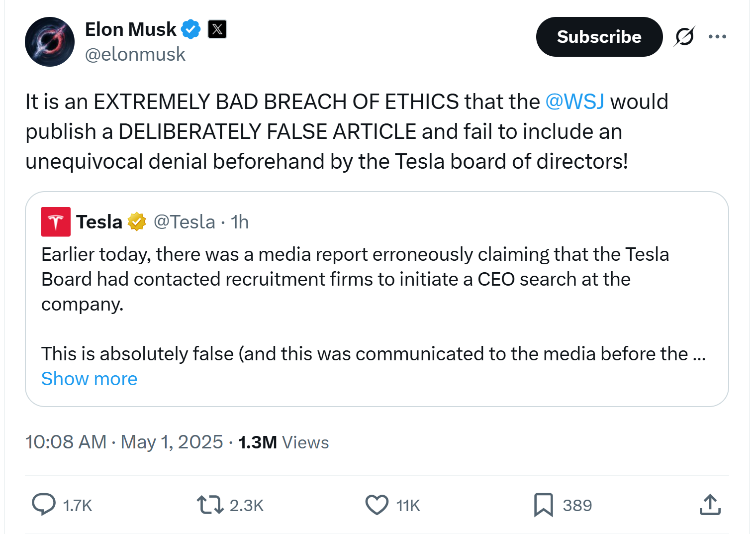
Task: View the 11K likes count
Action: [408, 505]
